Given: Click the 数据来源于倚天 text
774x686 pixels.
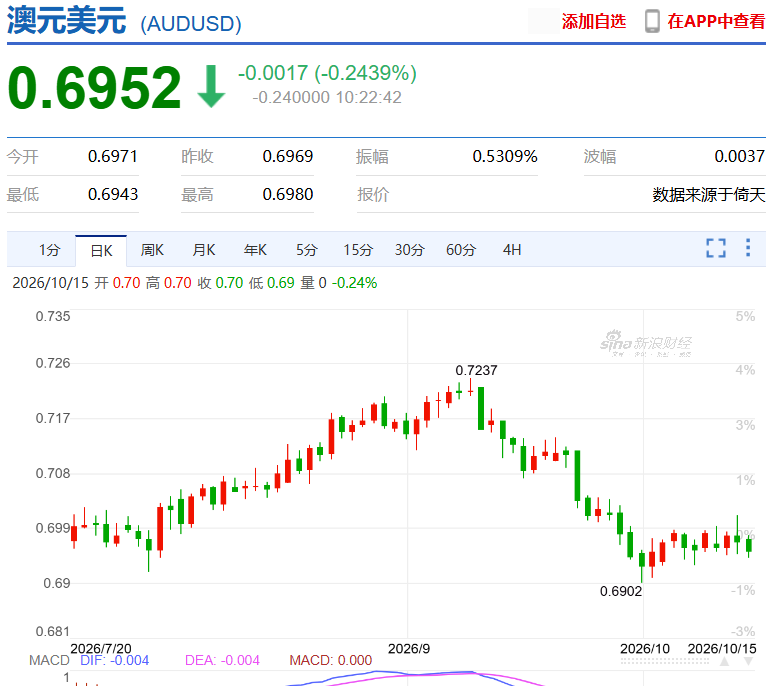Looking at the screenshot, I should coord(709,194).
